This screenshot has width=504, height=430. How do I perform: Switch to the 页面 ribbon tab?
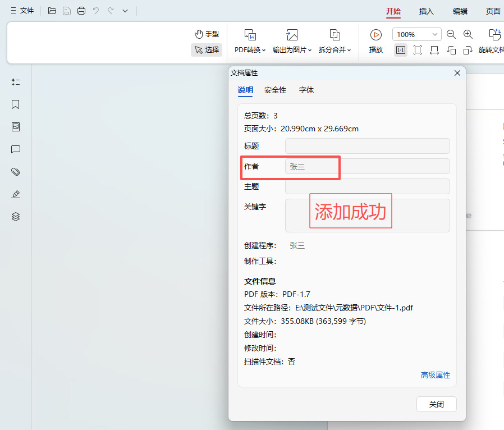[493, 11]
